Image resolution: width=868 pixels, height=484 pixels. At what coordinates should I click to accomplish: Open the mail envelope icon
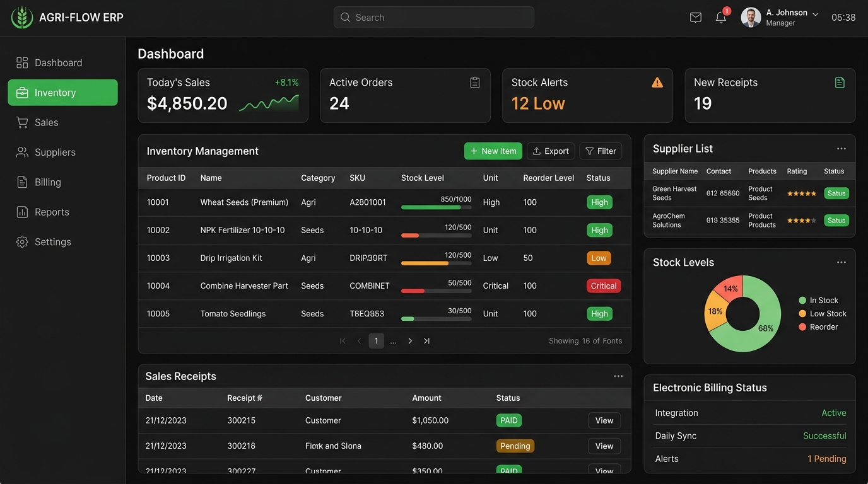696,18
